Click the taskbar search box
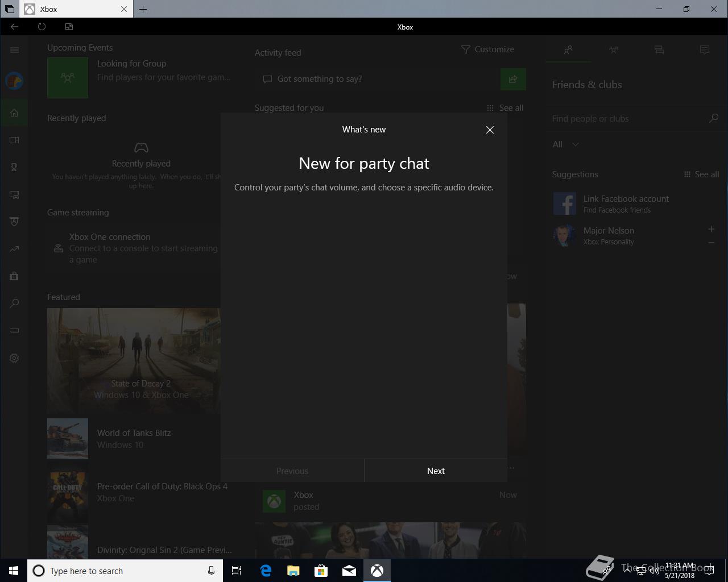The height and width of the screenshot is (582, 728). 125,571
